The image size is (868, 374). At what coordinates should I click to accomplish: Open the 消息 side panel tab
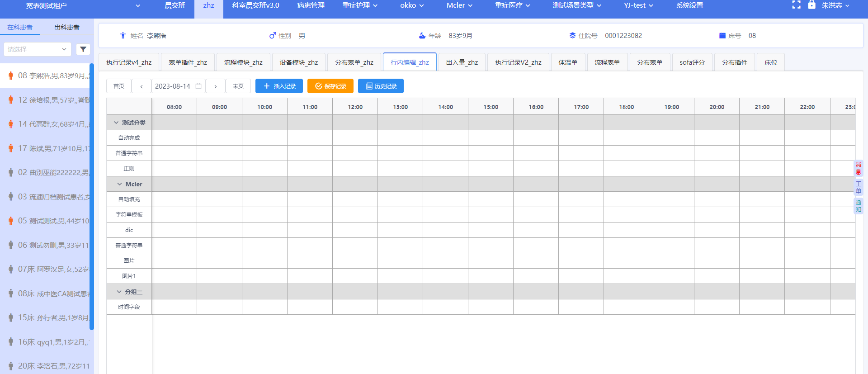859,168
